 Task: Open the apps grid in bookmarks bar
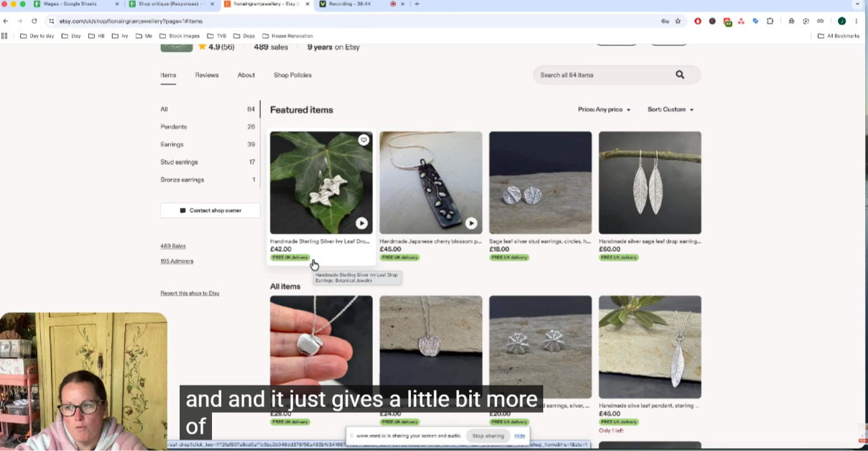click(5, 35)
